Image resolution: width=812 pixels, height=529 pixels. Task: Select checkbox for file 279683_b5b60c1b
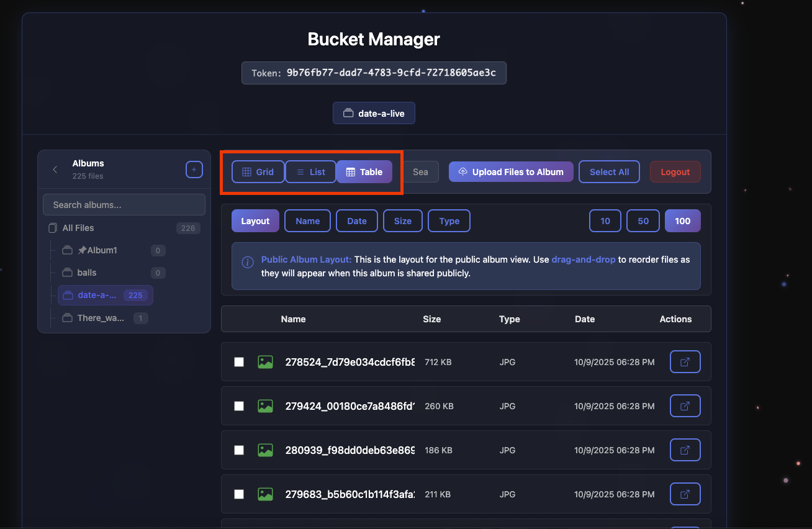point(239,494)
